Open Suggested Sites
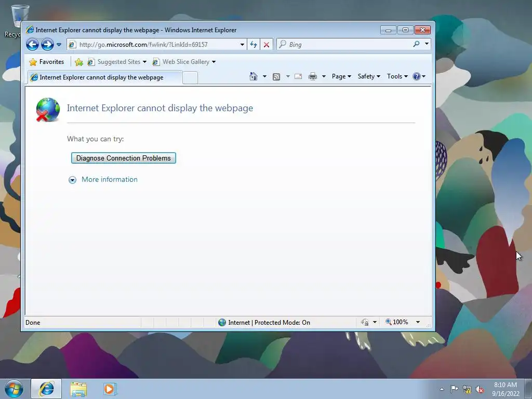Viewport: 532px width, 399px height. pyautogui.click(x=117, y=62)
